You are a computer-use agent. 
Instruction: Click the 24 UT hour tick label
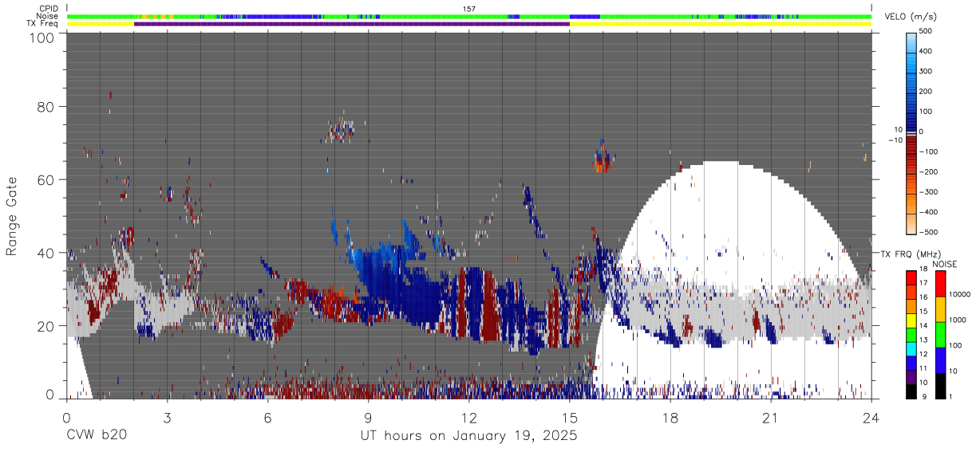pos(871,417)
